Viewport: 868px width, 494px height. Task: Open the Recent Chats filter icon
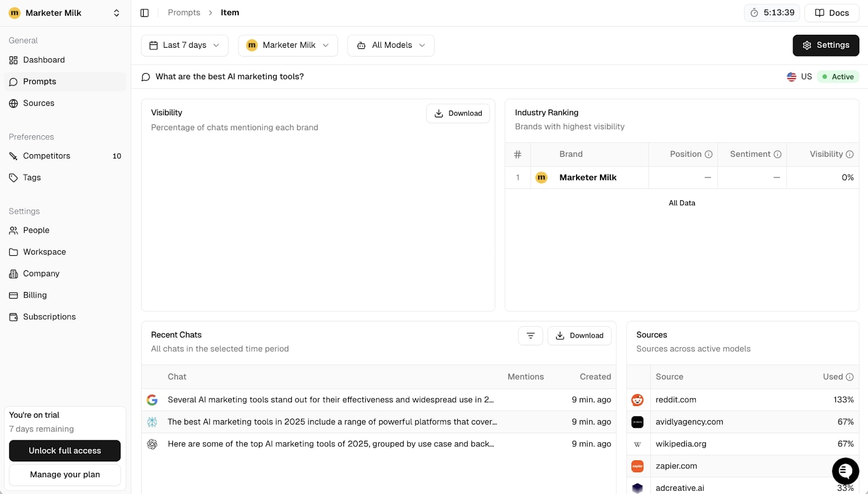531,335
